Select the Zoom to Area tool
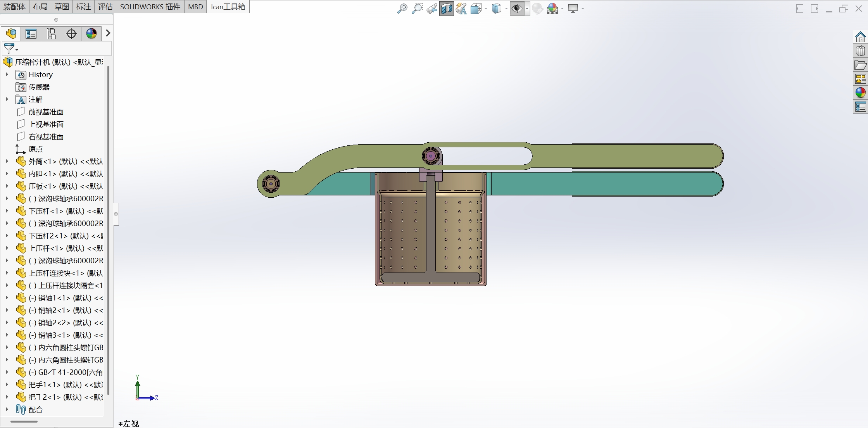 pyautogui.click(x=417, y=9)
